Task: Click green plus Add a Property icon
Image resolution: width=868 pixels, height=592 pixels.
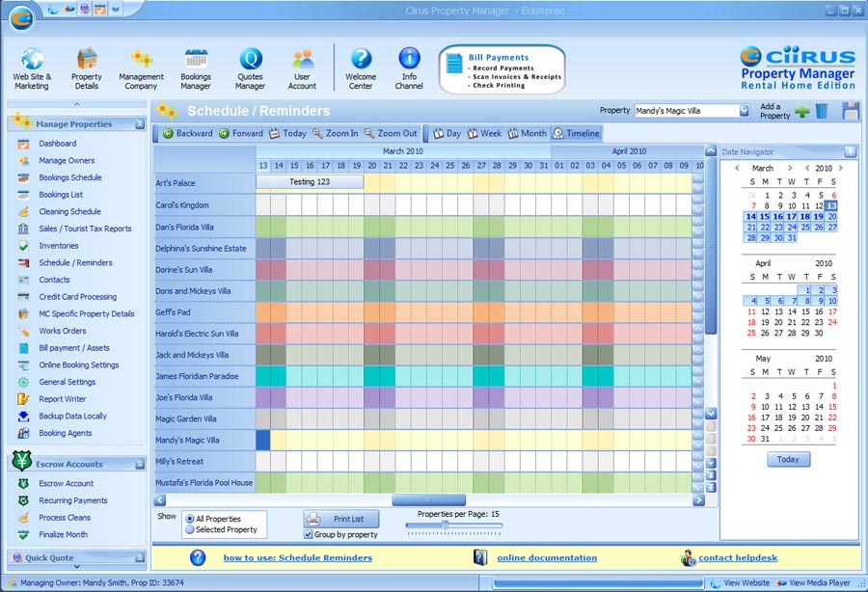Action: coord(801,111)
